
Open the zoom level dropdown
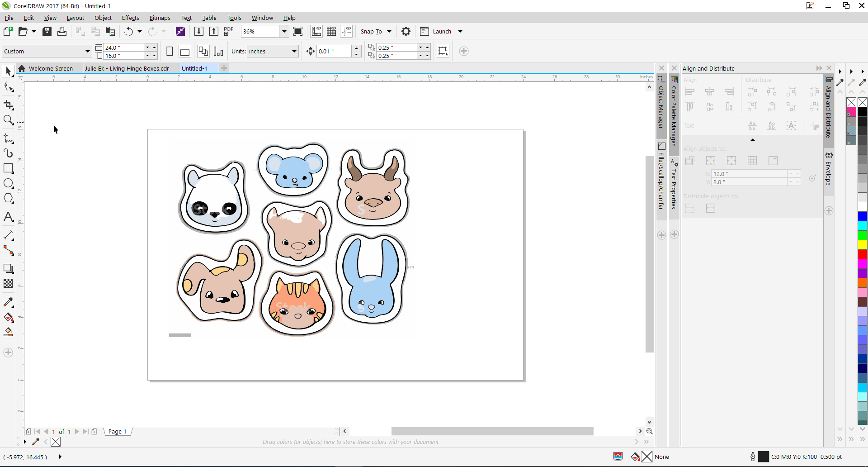point(284,31)
